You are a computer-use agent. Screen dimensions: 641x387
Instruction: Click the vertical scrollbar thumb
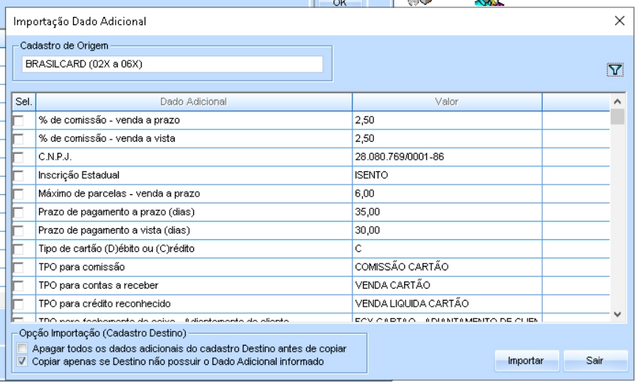[617, 116]
